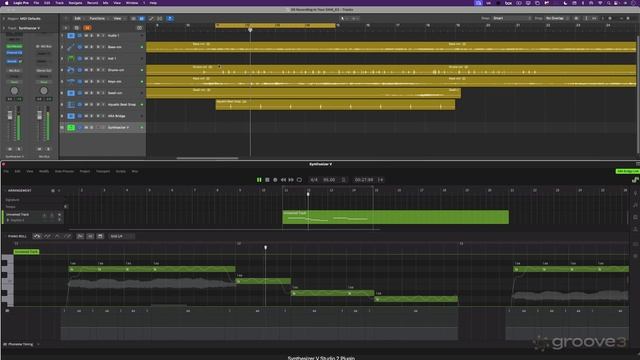Viewport: 640px width, 360px height.
Task: Click the blue catch playhead button
Action: (x=170, y=18)
